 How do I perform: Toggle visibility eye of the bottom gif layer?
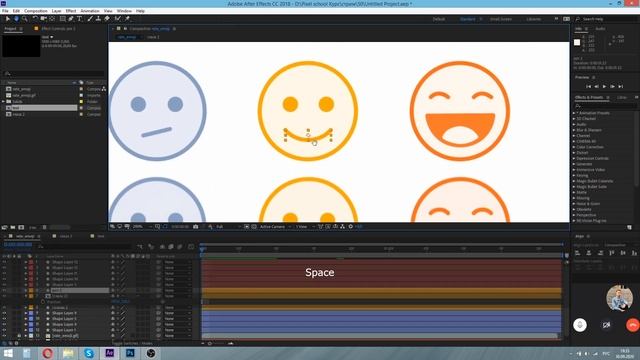click(4, 336)
